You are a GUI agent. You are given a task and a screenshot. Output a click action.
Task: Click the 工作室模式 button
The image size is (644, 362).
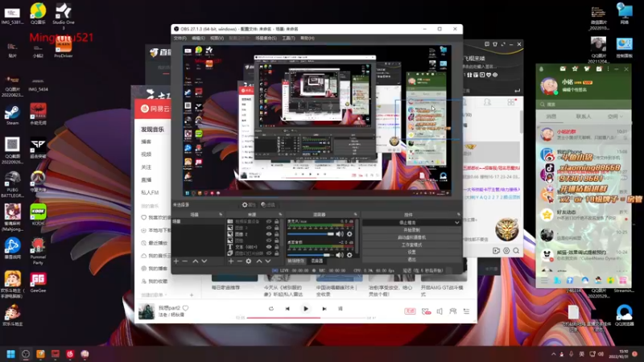(411, 245)
